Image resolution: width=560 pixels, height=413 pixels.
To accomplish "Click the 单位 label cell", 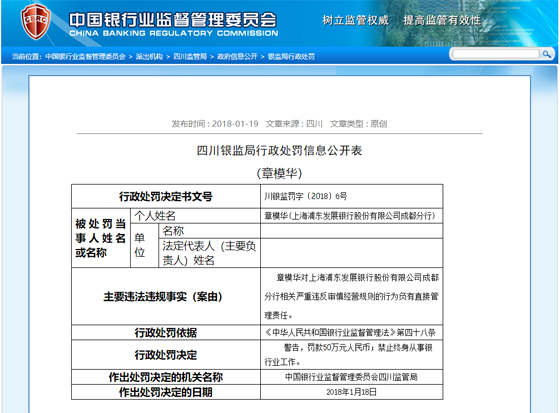I will tap(144, 245).
